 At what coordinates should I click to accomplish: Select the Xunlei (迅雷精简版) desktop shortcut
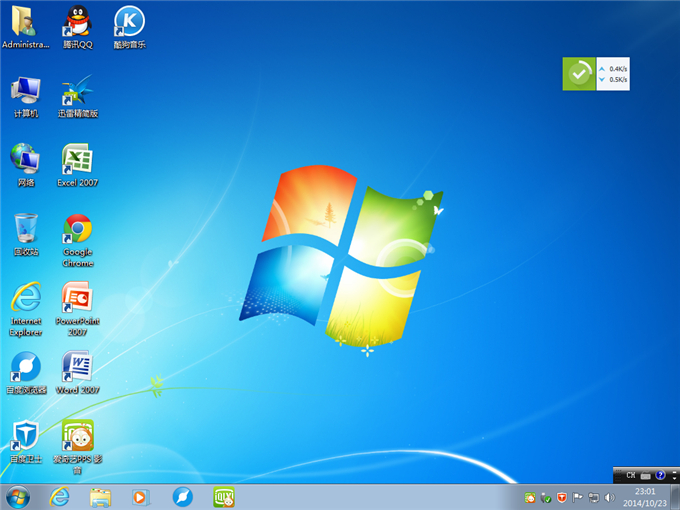point(77,91)
